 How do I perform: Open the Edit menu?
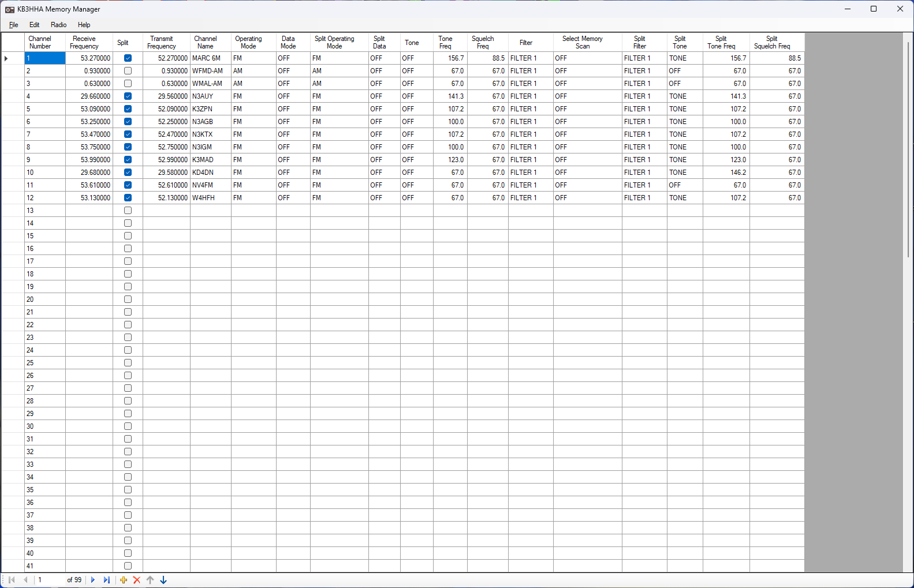35,25
